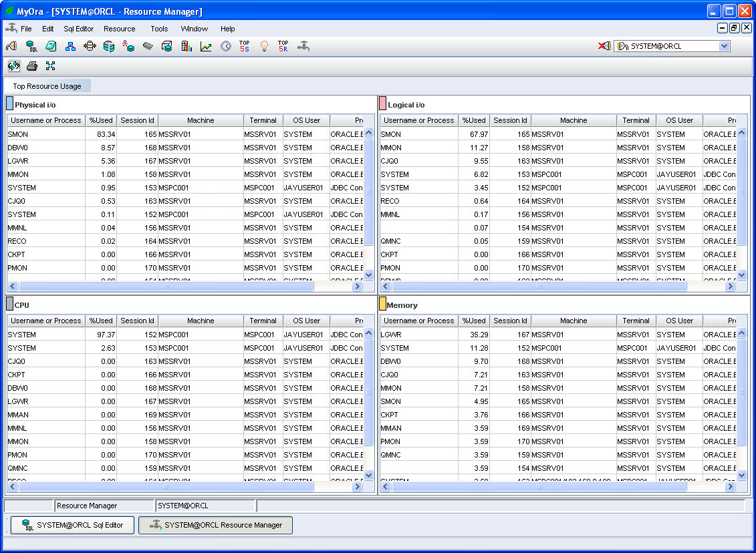Viewport: 756px width, 553px height.
Task: Click the memory chip toolbar icon
Action: 148,46
